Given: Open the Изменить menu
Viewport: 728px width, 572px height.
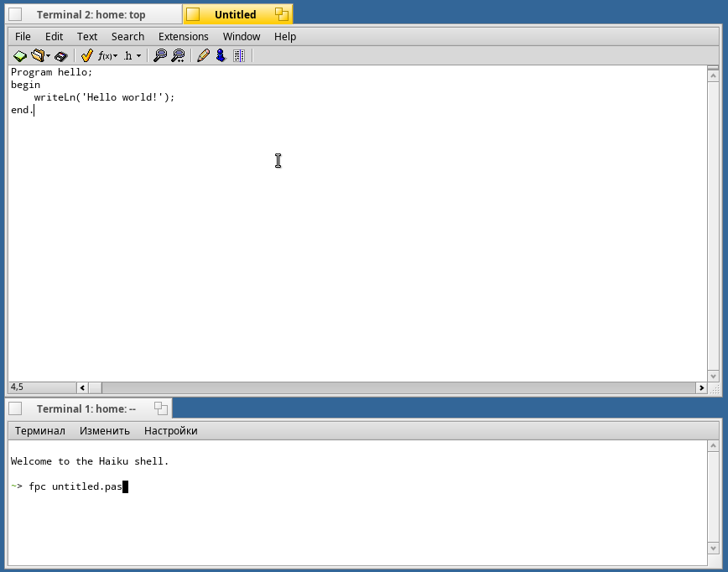Looking at the screenshot, I should 105,431.
